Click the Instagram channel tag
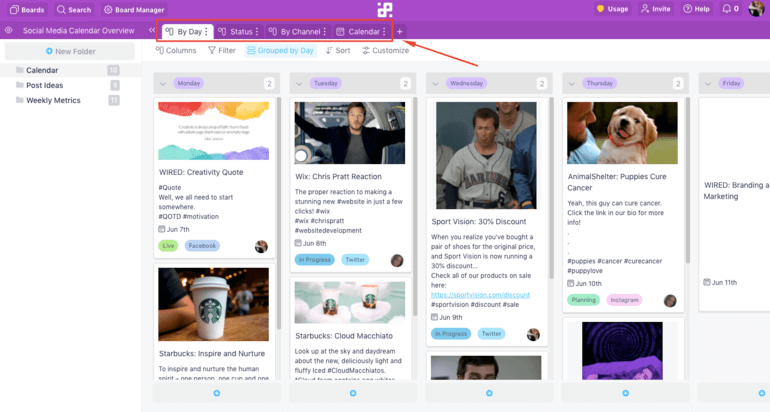Screen dimensions: 770x412 624,300
